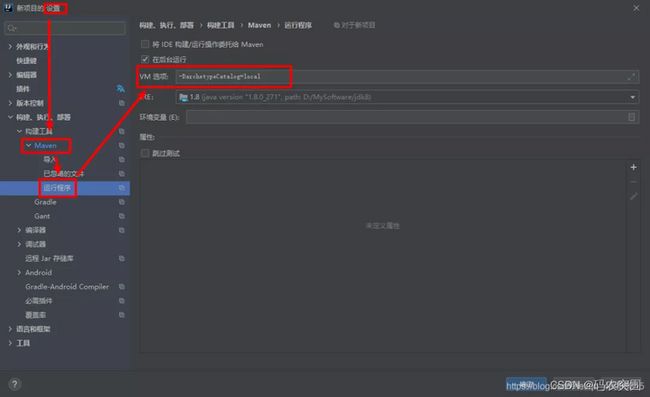
Task: Enable delegate IDE build/run actions to Maven
Action: coord(145,44)
